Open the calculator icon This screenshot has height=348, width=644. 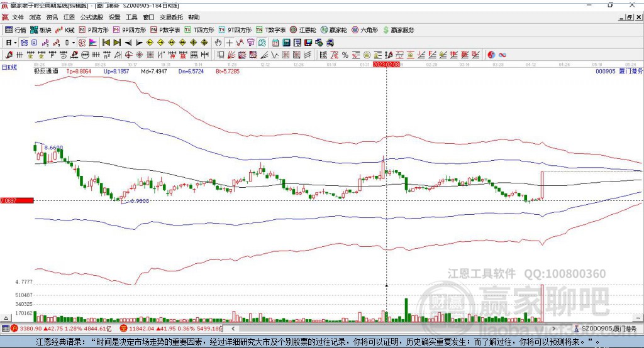(286, 43)
